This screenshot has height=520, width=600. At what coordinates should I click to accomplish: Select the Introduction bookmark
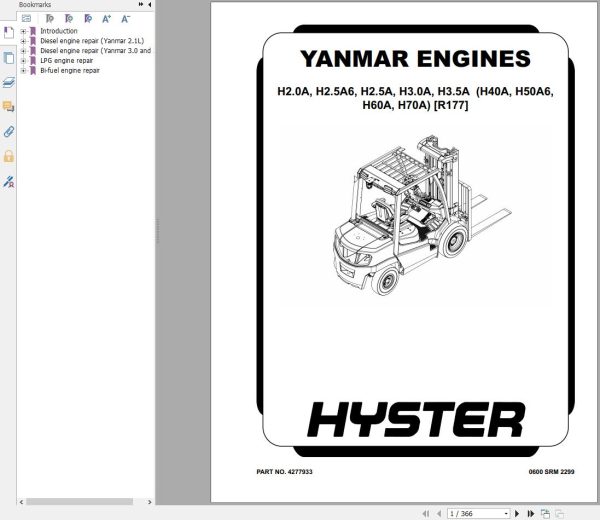pos(59,31)
